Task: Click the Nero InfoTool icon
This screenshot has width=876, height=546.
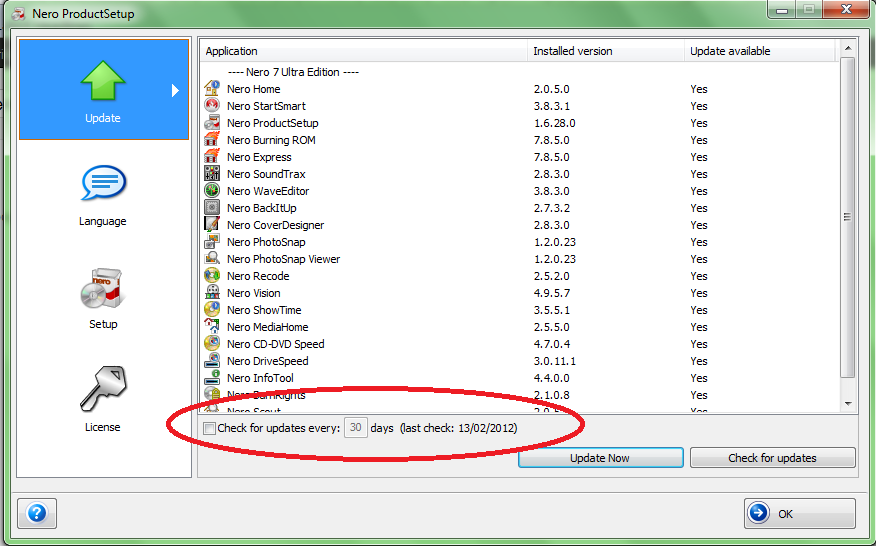Action: coord(212,377)
